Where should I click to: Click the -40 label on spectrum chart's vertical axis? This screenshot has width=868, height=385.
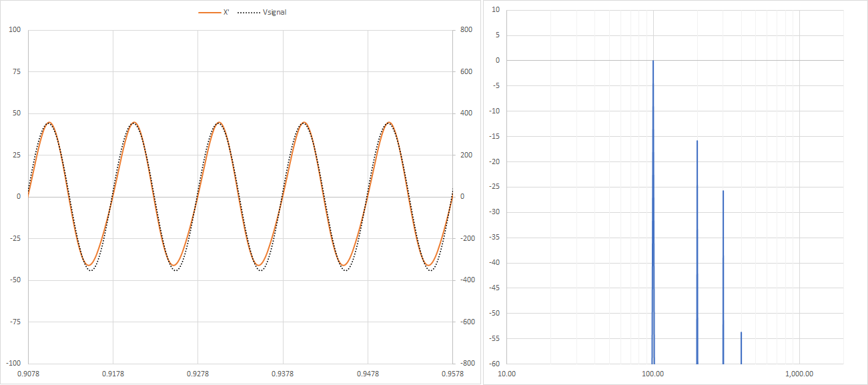tap(496, 262)
